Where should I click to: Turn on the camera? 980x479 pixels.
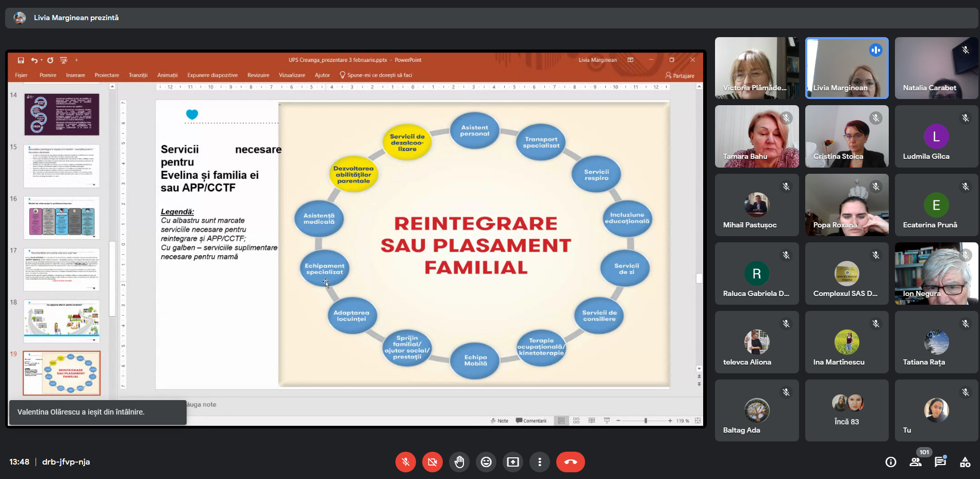[x=432, y=462]
